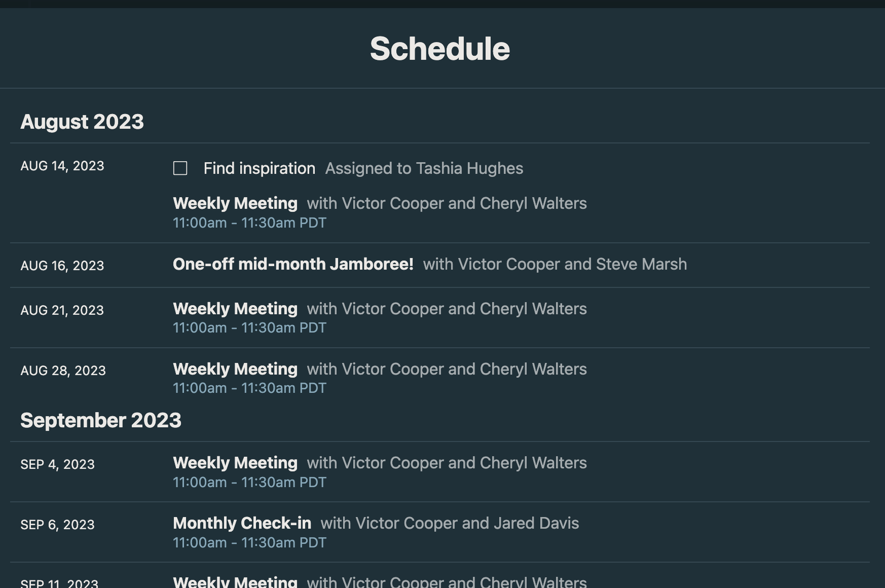Screen dimensions: 885x588
Task: Open the Find inspiration to-do
Action: pos(259,168)
